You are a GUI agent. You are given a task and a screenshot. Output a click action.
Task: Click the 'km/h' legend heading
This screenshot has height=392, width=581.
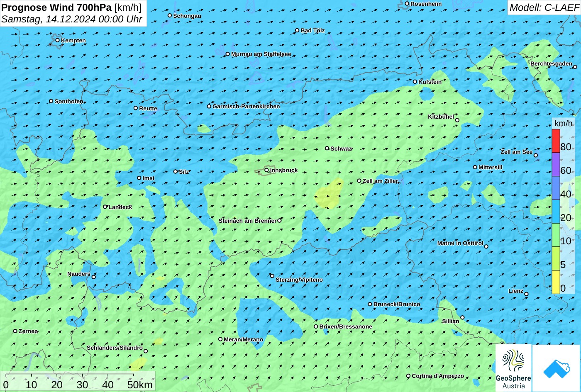coord(563,123)
